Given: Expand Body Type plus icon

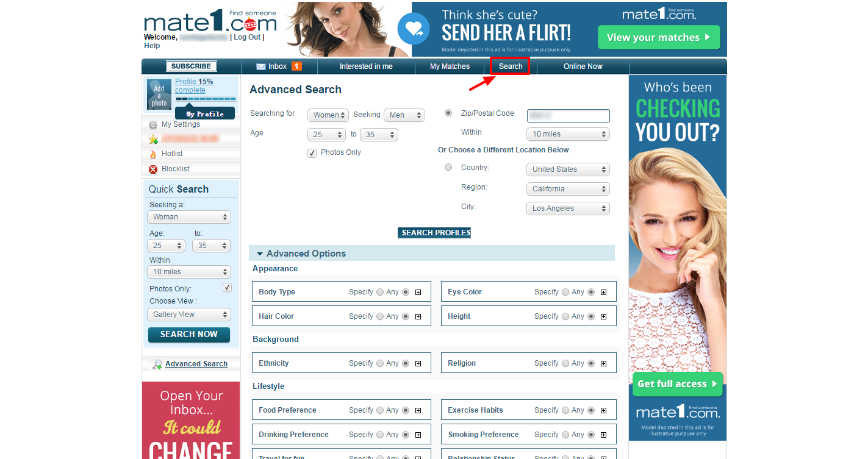Looking at the screenshot, I should pyautogui.click(x=418, y=293).
